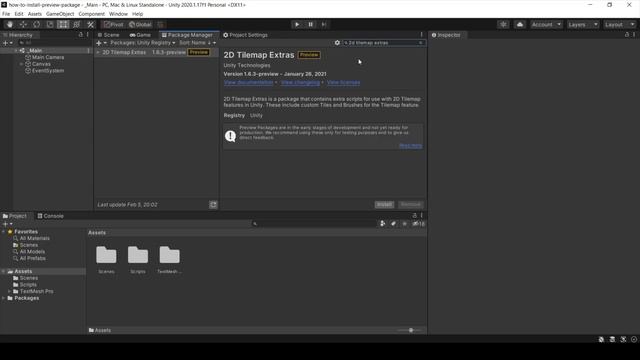Open Sort: Name dropdown
Screen dimensions: 640x360
point(198,43)
